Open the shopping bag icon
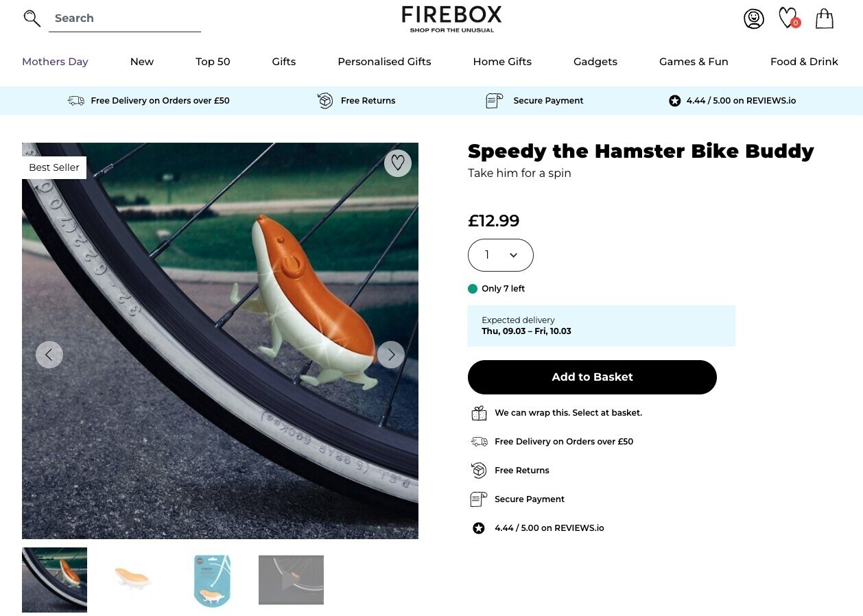 [824, 19]
